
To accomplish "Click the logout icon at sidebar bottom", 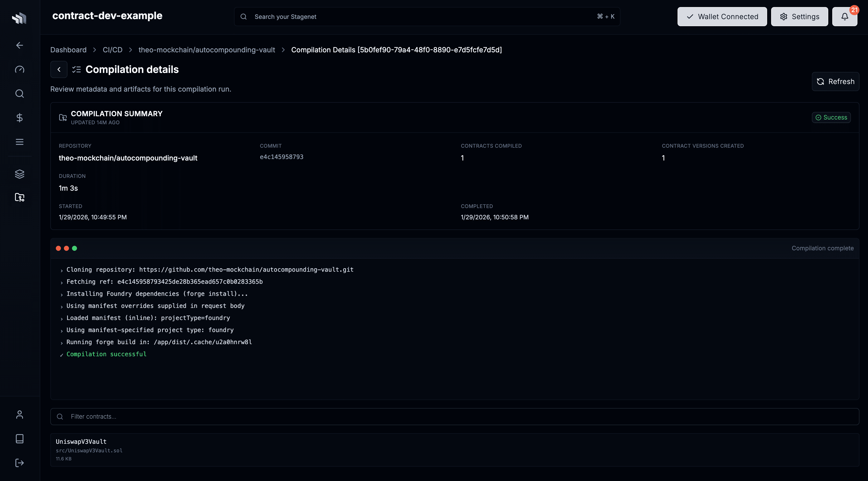I will [19, 462].
